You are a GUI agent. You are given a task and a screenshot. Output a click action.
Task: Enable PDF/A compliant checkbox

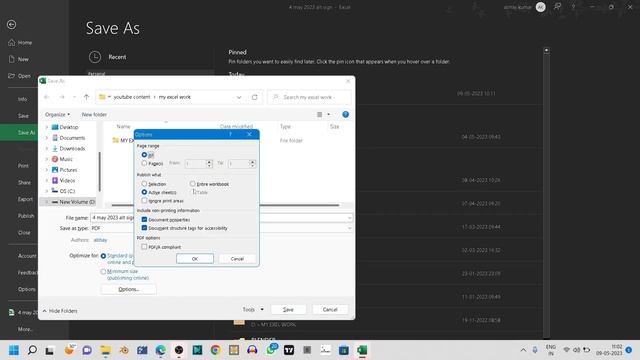[x=144, y=247]
